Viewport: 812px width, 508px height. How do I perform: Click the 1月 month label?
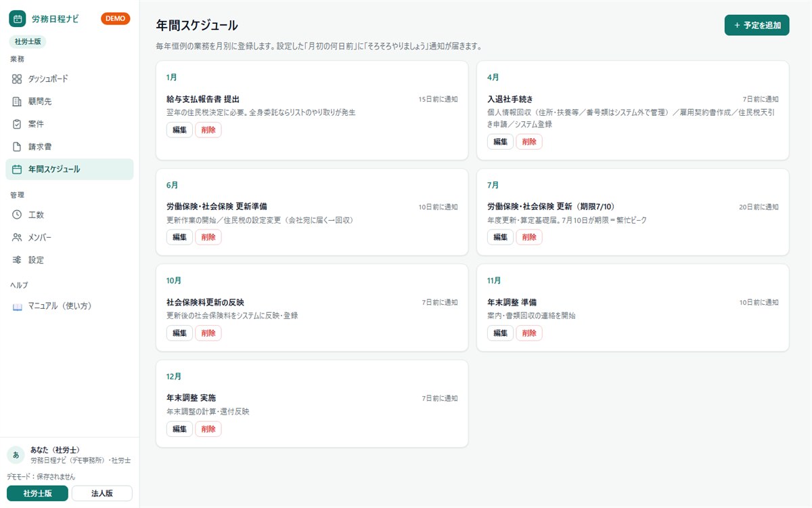point(172,78)
